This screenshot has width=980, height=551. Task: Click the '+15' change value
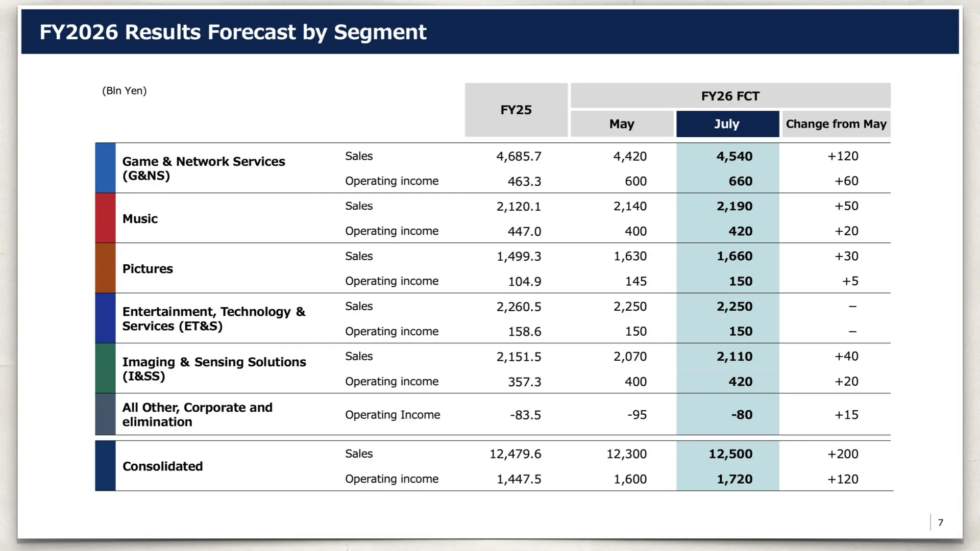[846, 415]
